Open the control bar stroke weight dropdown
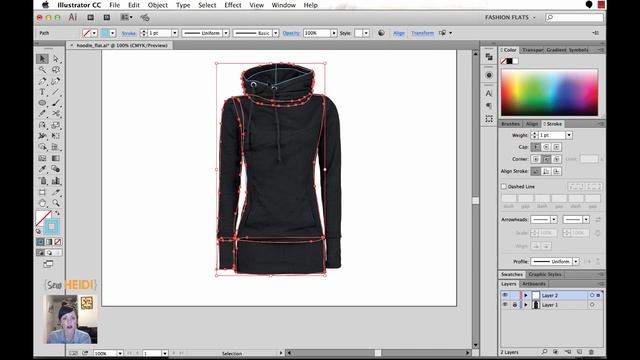The height and width of the screenshot is (360, 640). pos(174,33)
